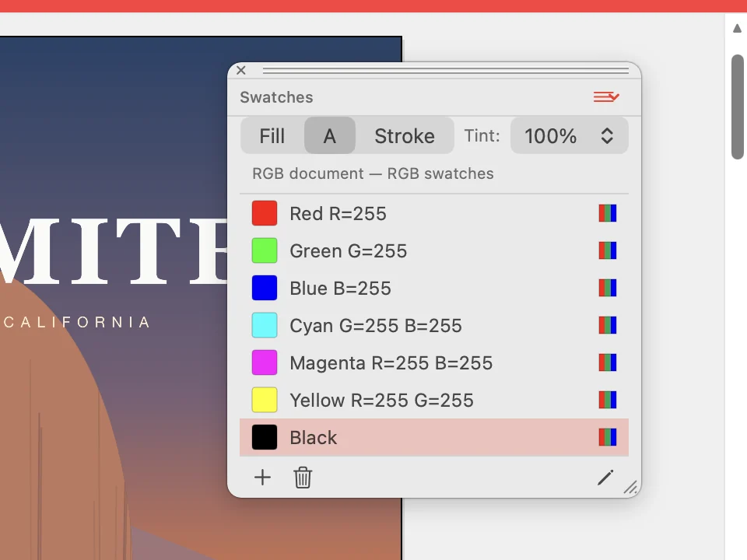Click the scrollbar up arrow

click(x=737, y=28)
